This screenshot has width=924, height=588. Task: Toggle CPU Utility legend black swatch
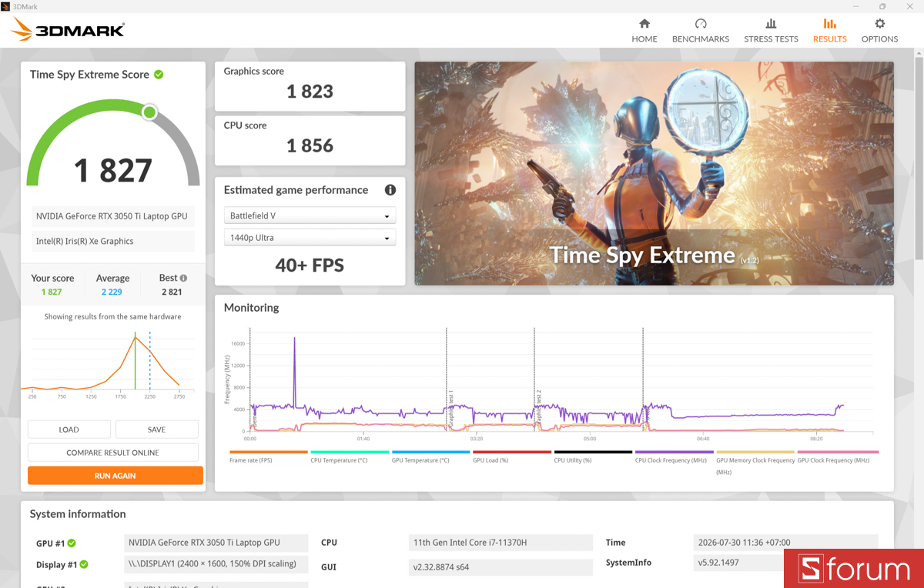593,453
